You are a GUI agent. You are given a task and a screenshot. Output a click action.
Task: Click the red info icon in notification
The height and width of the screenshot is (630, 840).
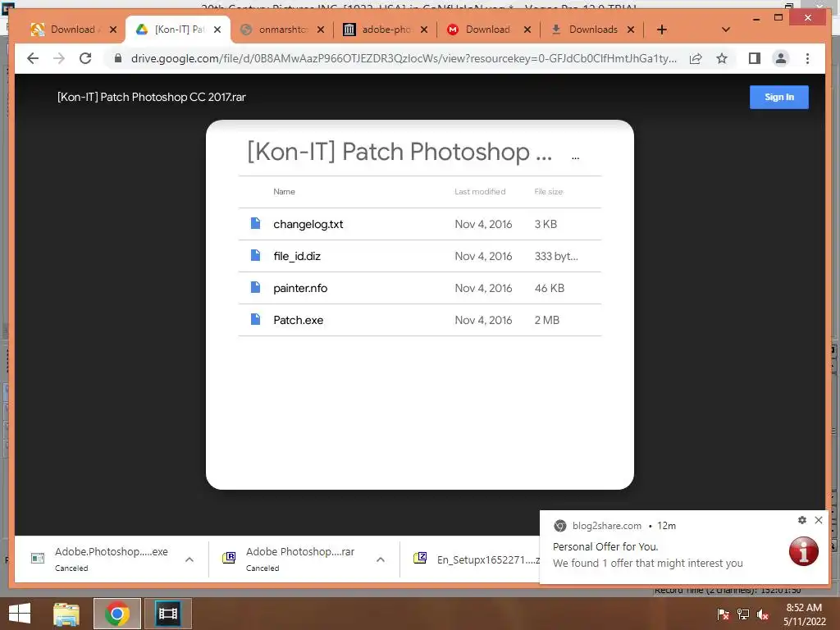pyautogui.click(x=804, y=550)
